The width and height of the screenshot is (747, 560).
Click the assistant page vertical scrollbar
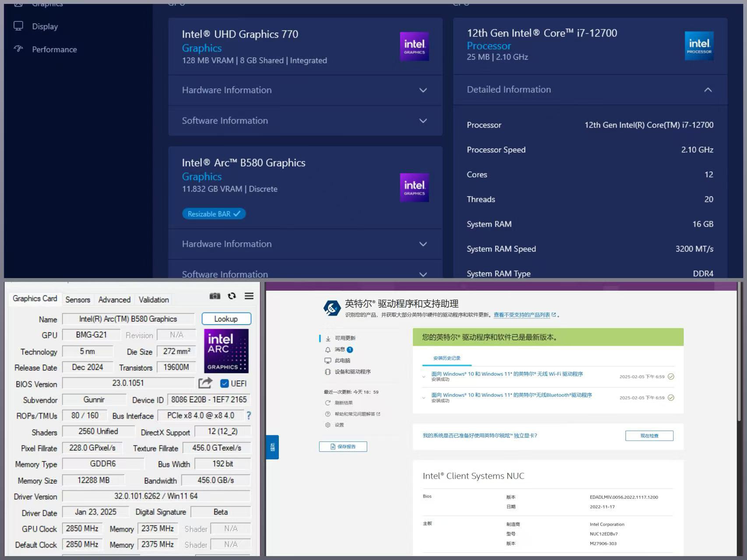point(739,352)
